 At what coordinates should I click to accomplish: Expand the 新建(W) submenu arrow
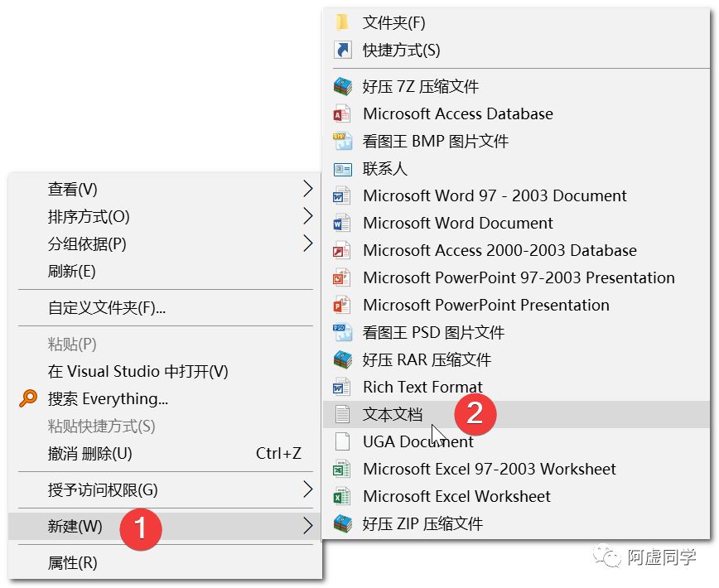[308, 526]
